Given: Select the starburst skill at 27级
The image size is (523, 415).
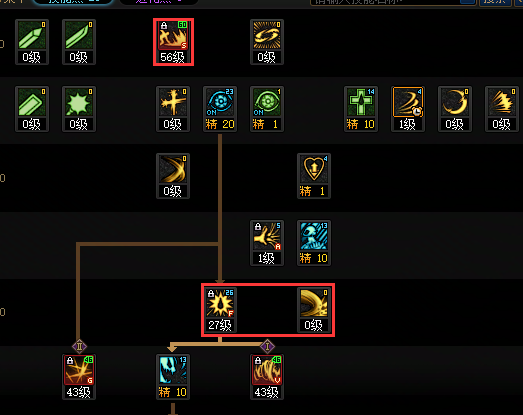Looking at the screenshot, I should [220, 310].
